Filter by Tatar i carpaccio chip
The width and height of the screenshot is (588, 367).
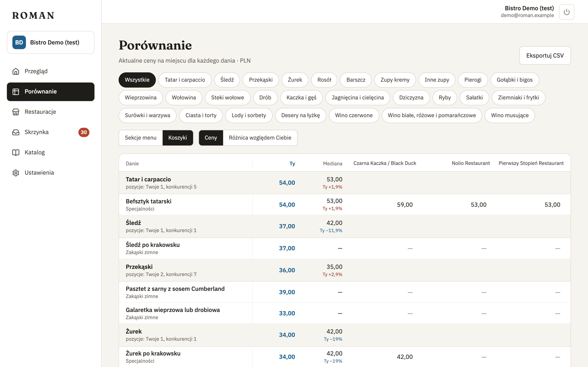click(185, 79)
